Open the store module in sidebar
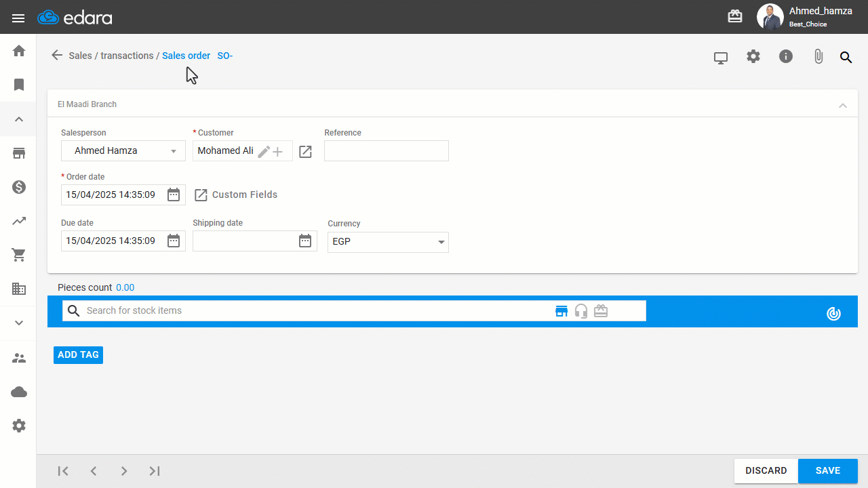This screenshot has height=488, width=868. point(19,153)
